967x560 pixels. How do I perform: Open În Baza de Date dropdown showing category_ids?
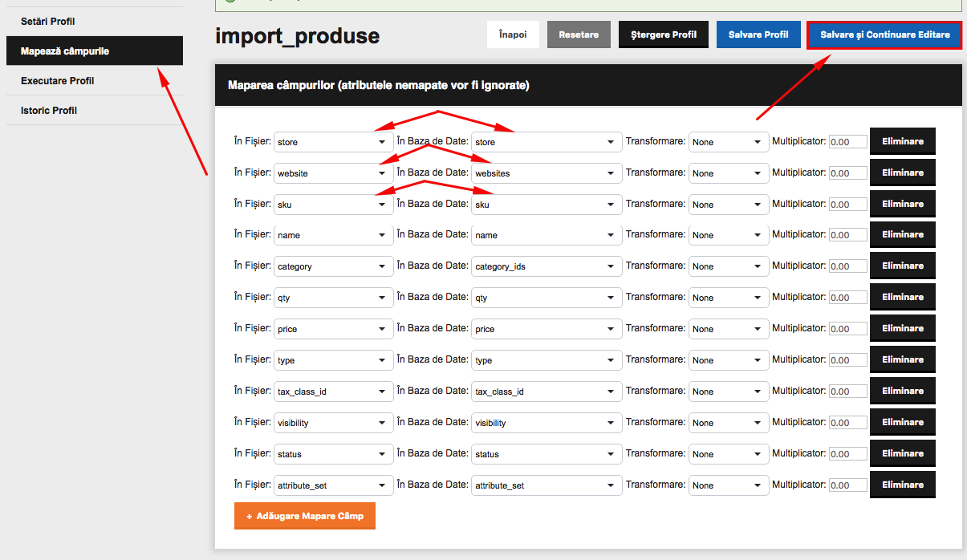pos(546,266)
